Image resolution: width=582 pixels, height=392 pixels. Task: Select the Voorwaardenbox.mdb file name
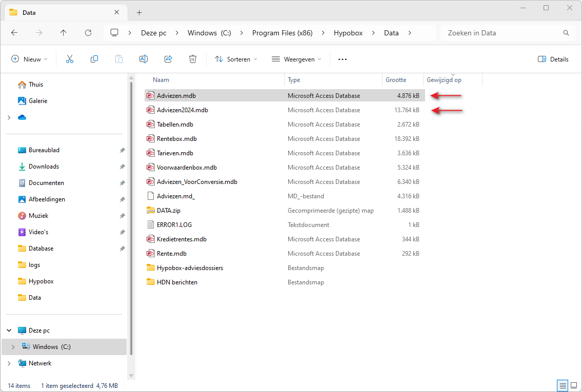coord(187,167)
